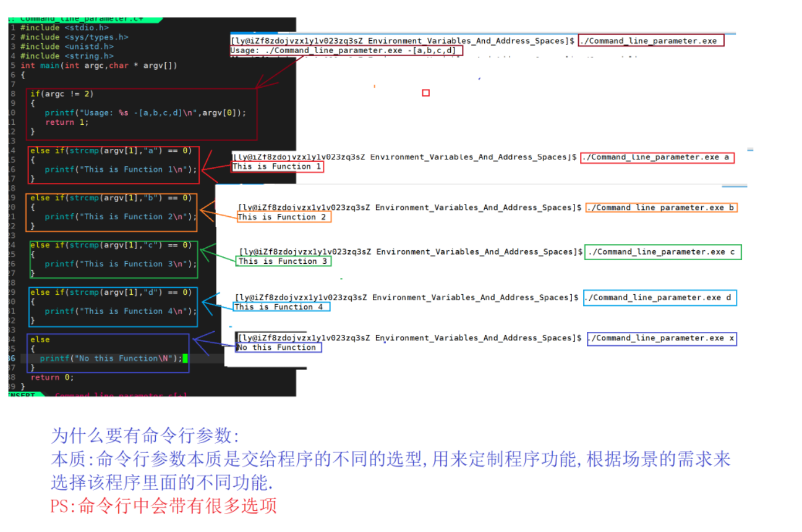Click the 'return 1;' statement
The height and width of the screenshot is (532, 802).
pos(67,122)
